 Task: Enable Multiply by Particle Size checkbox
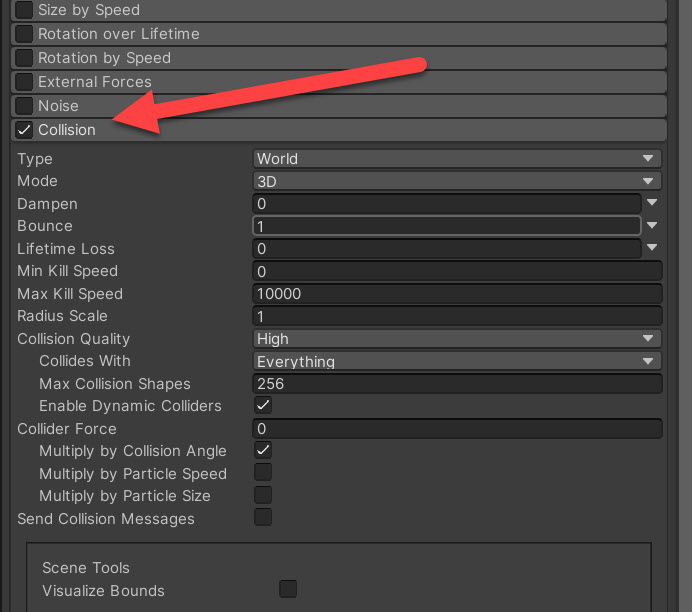click(263, 495)
